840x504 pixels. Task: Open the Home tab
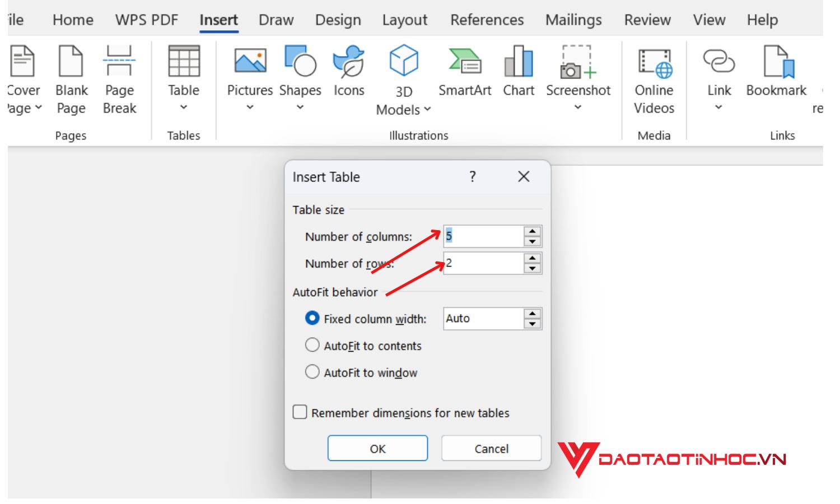73,20
